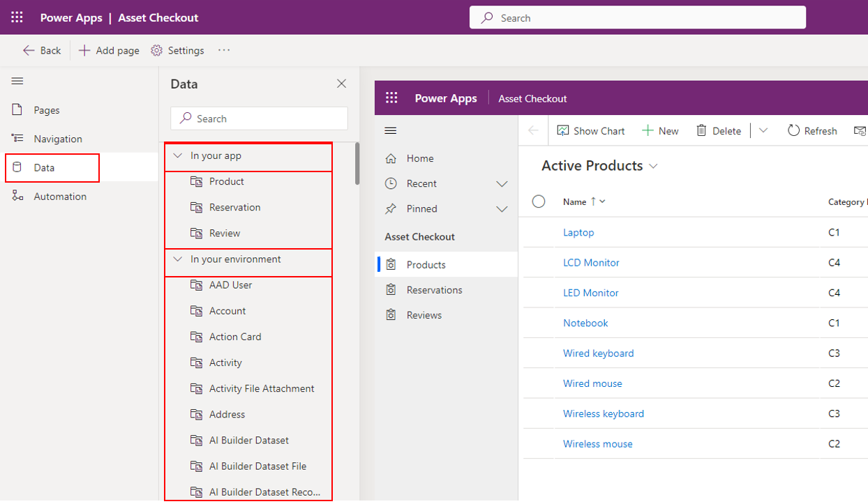
Task: Collapse the 'In your app' group
Action: click(178, 155)
